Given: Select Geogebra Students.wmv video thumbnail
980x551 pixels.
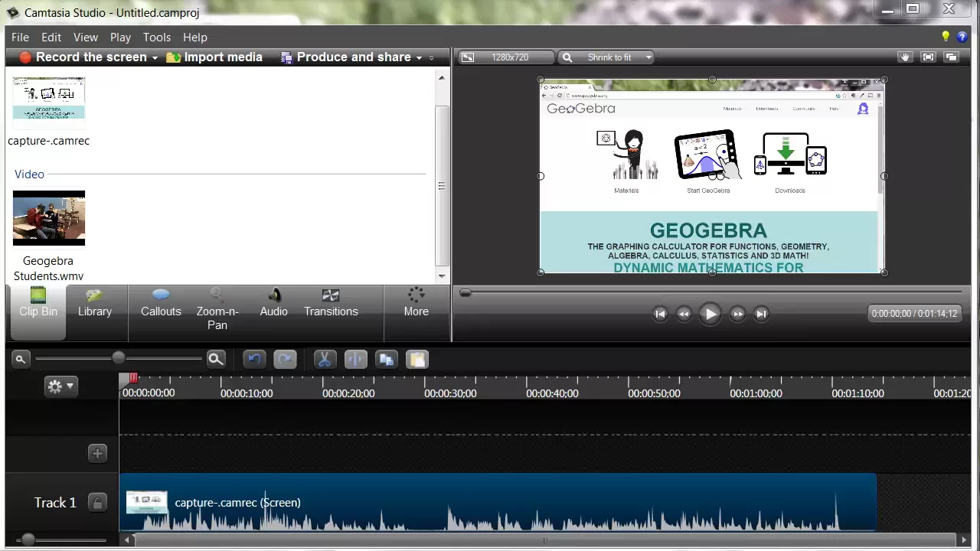Looking at the screenshot, I should coord(48,218).
